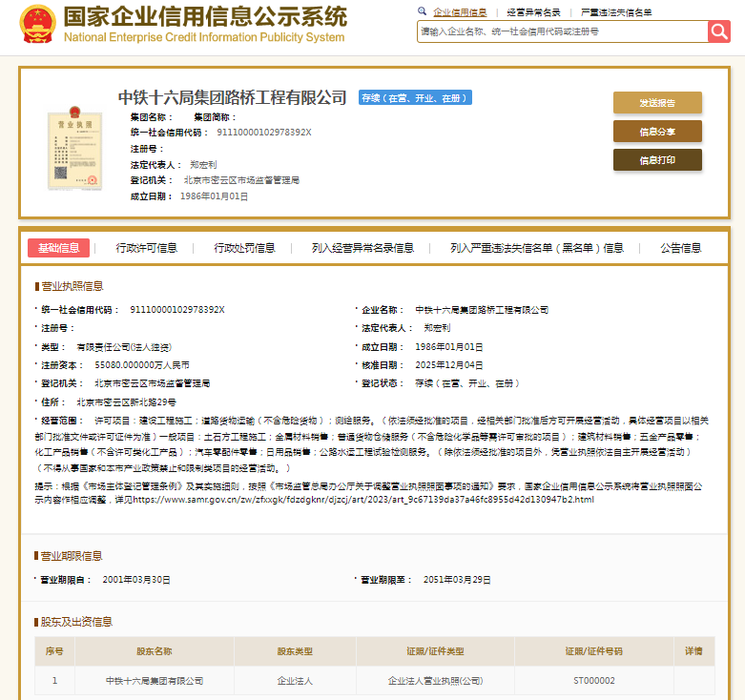Image resolution: width=745 pixels, height=700 pixels.
Task: Open the 行政许可信息 tab
Action: point(147,248)
